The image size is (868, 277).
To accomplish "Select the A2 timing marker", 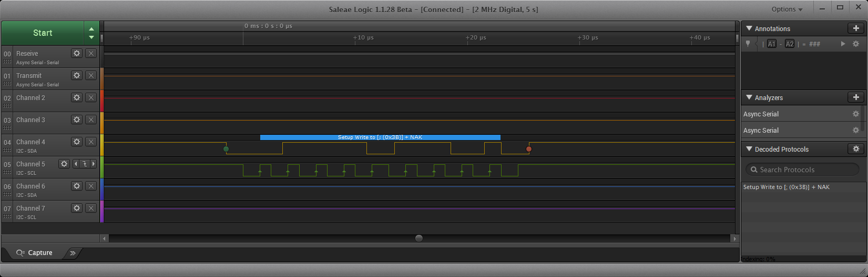I will click(x=790, y=44).
